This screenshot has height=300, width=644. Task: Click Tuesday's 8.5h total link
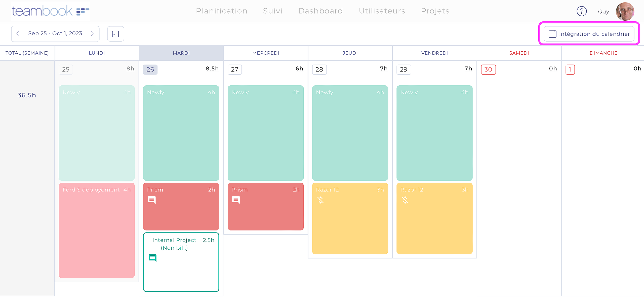pyautogui.click(x=212, y=69)
